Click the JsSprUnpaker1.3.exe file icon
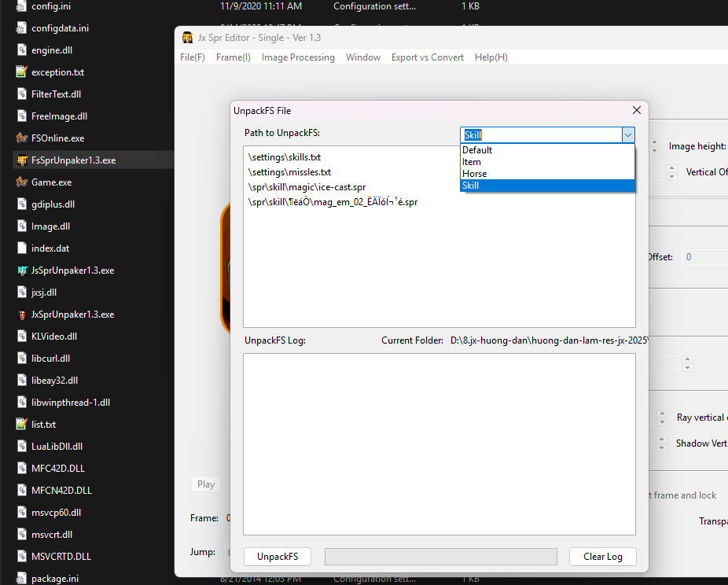728x585 pixels. click(22, 270)
